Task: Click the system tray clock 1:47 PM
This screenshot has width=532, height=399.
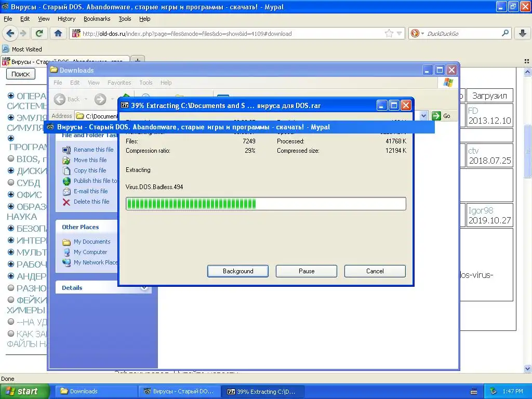Action: 513,391
